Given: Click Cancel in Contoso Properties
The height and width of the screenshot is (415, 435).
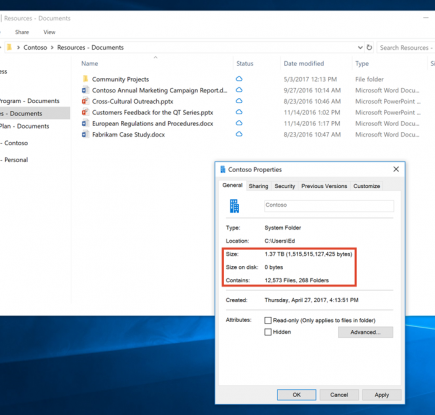Looking at the screenshot, I should [x=339, y=395].
